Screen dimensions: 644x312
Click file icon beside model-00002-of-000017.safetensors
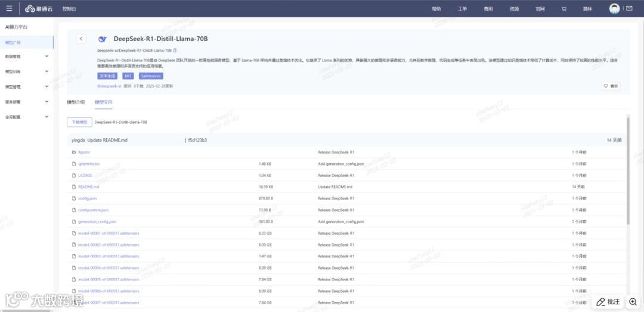pos(74,245)
